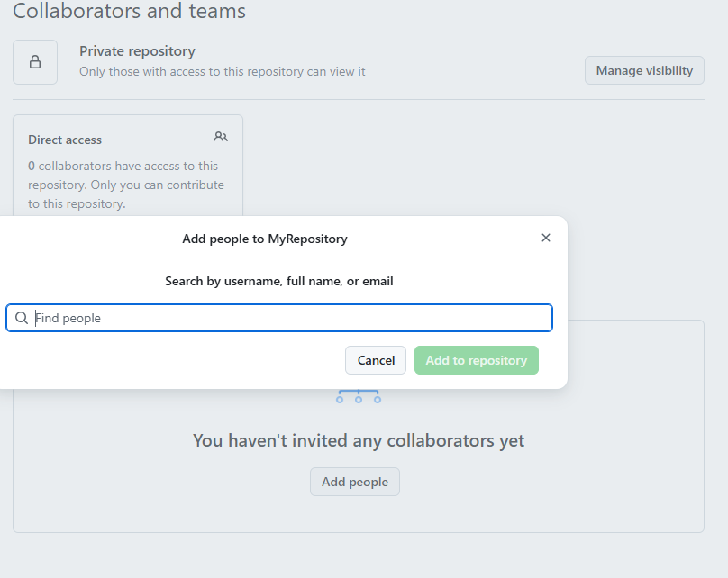Screen dimensions: 728x578
Task: Focus the Find people search field
Action: pos(288,318)
